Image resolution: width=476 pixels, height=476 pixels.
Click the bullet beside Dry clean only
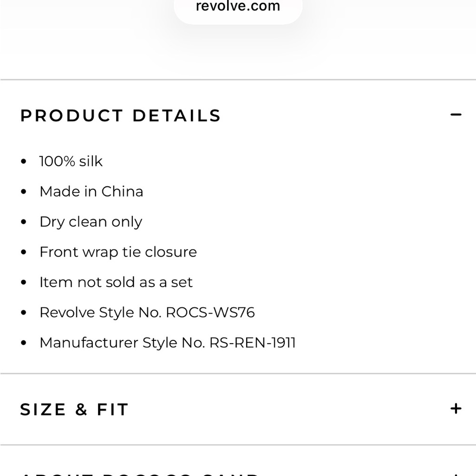click(24, 222)
